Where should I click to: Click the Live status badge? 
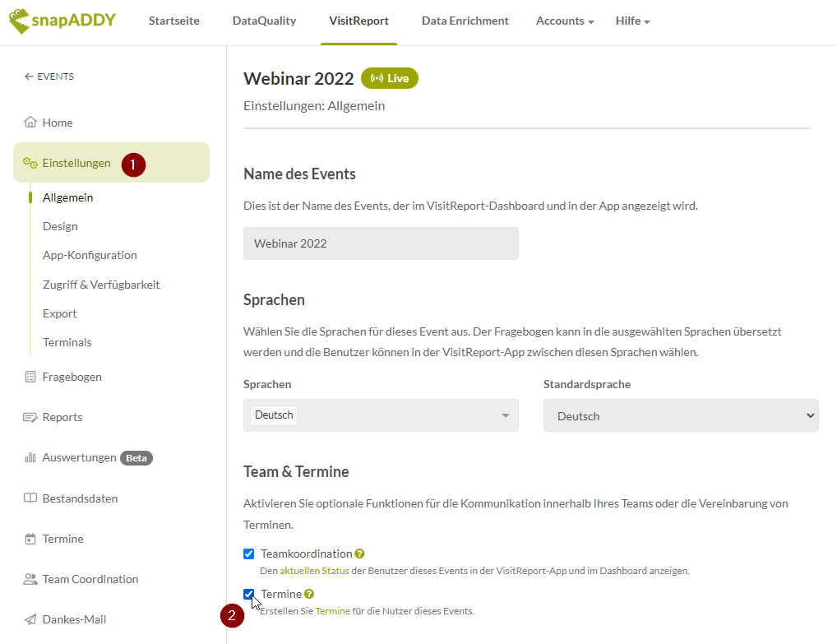pos(390,78)
